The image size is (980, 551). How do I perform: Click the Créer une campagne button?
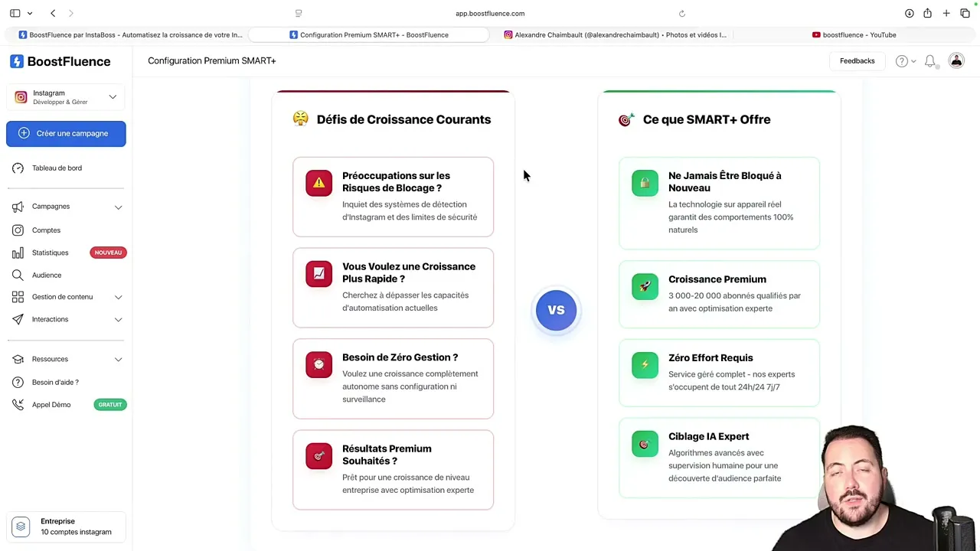click(66, 133)
